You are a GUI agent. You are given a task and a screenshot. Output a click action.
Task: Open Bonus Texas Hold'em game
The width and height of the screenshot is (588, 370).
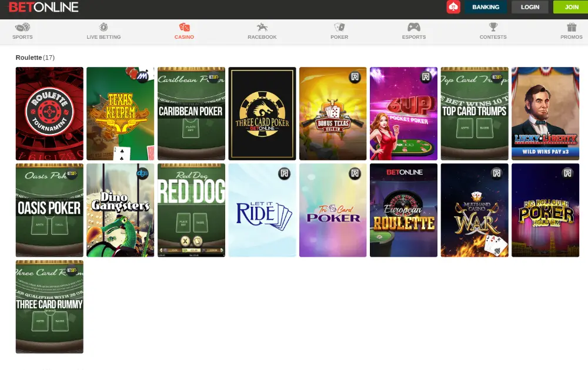pyautogui.click(x=333, y=113)
